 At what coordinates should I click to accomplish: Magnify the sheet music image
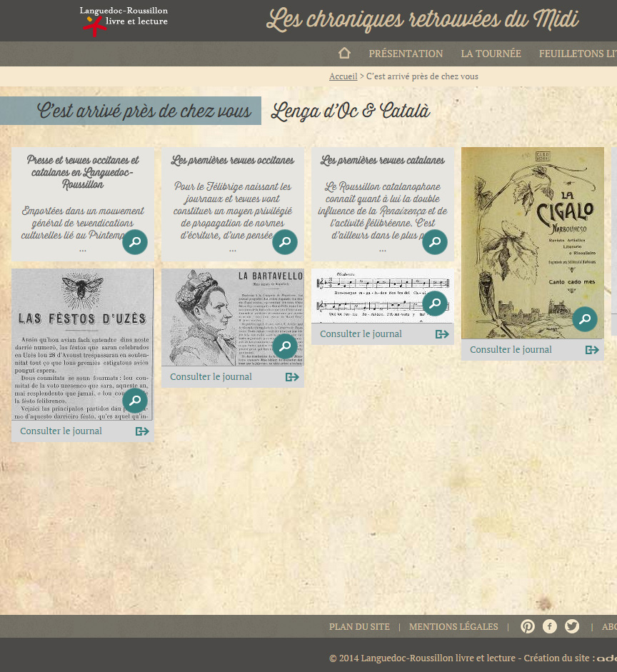click(x=435, y=304)
